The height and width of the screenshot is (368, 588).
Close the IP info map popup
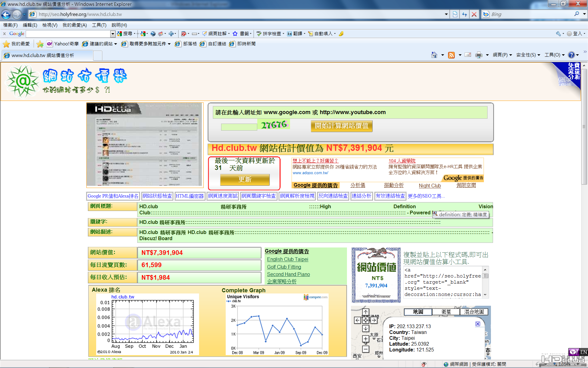(x=477, y=324)
